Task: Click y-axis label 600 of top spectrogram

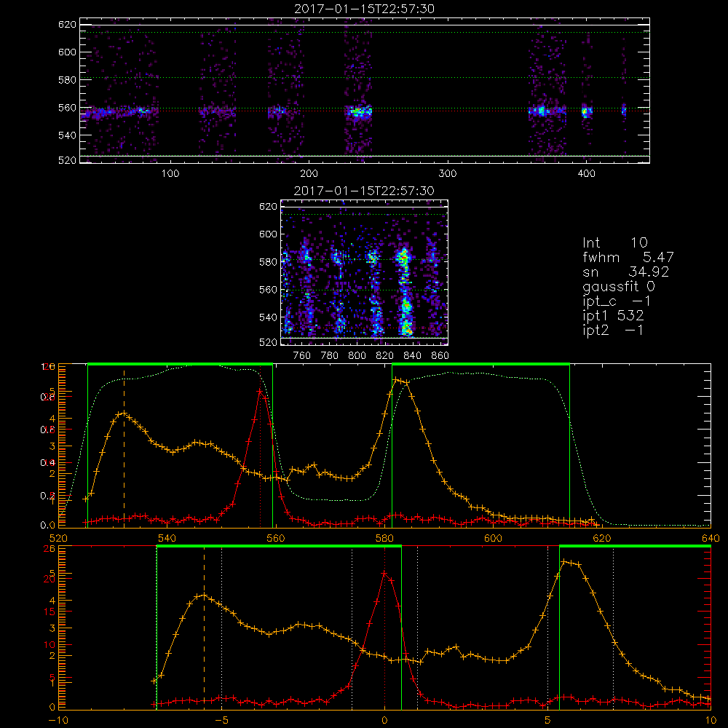Action: [x=67, y=52]
